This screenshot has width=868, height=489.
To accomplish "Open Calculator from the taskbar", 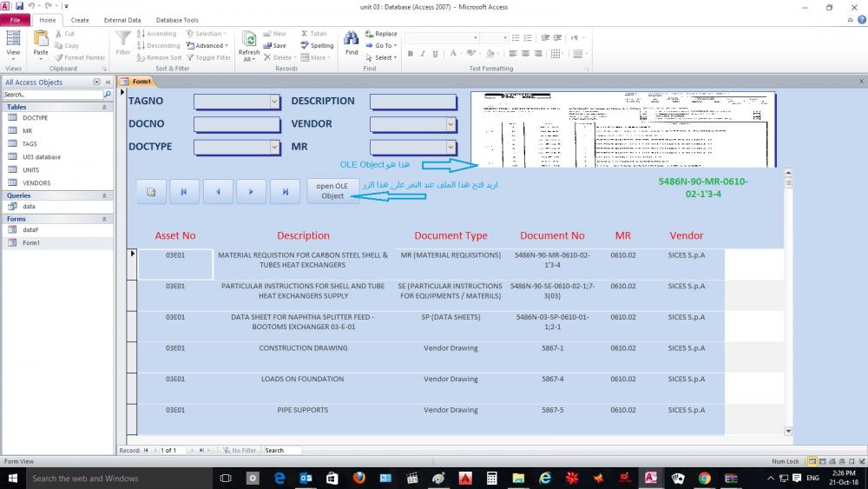I will click(x=491, y=478).
